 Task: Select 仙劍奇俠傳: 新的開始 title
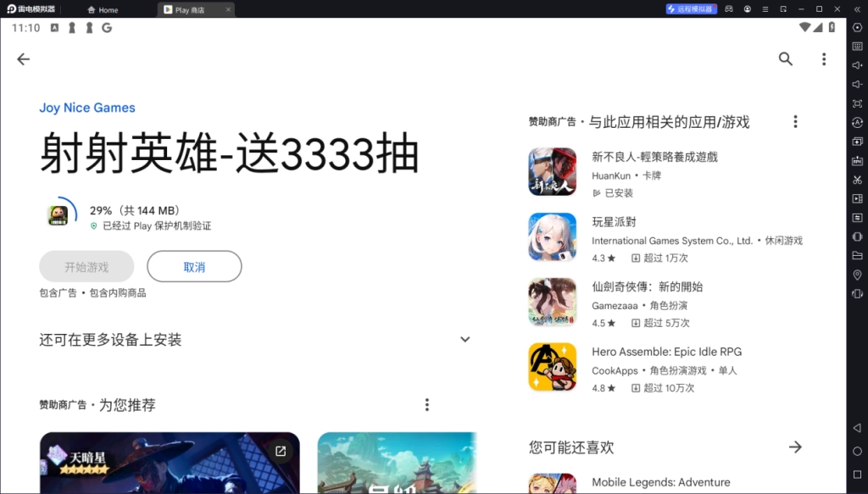[647, 286]
